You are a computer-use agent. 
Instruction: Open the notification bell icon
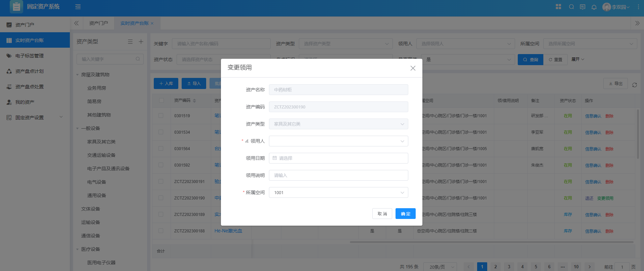pyautogui.click(x=594, y=7)
